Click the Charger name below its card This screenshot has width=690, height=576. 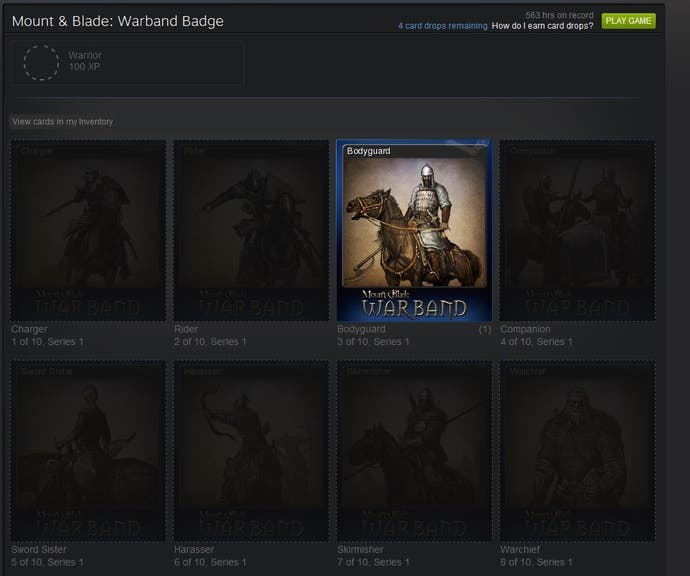coord(29,329)
